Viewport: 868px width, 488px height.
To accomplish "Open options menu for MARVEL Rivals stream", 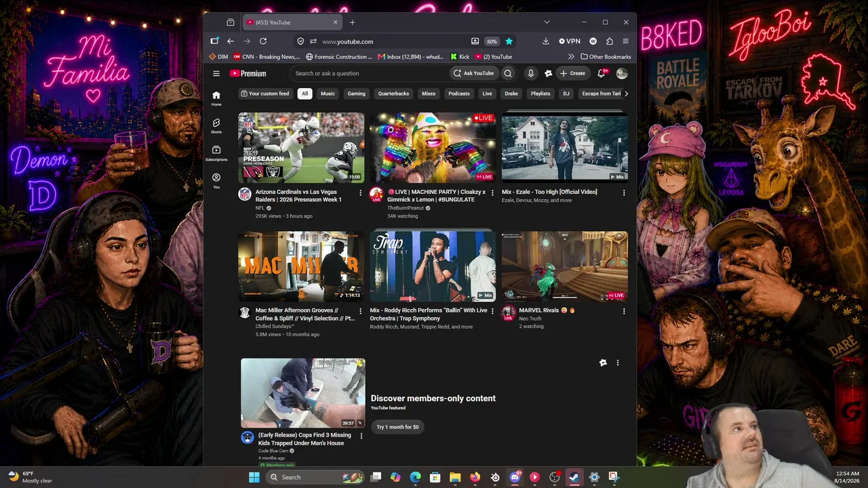I will point(624,311).
